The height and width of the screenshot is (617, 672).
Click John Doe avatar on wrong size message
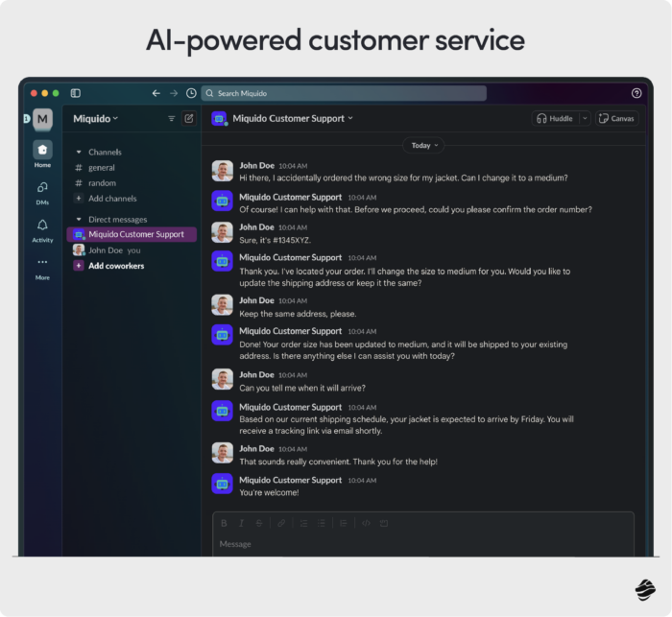pos(223,171)
